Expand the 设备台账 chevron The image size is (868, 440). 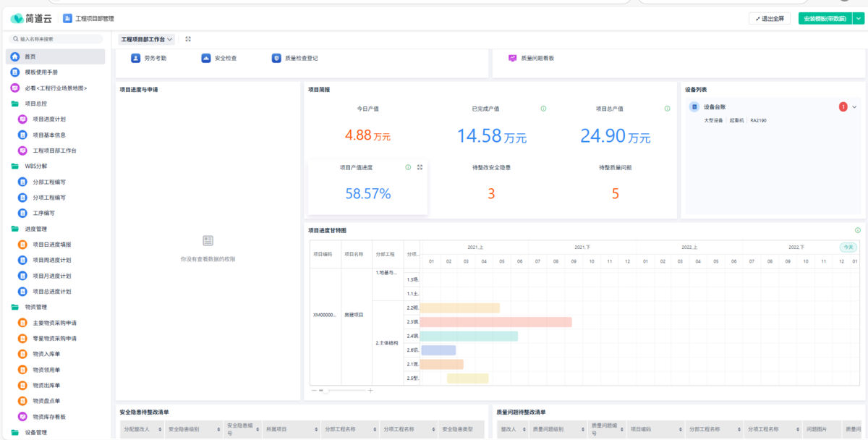click(854, 107)
